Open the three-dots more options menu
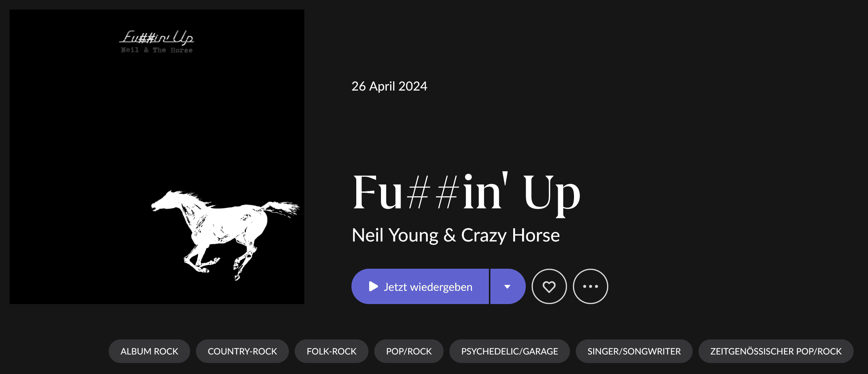This screenshot has height=374, width=868. point(590,286)
